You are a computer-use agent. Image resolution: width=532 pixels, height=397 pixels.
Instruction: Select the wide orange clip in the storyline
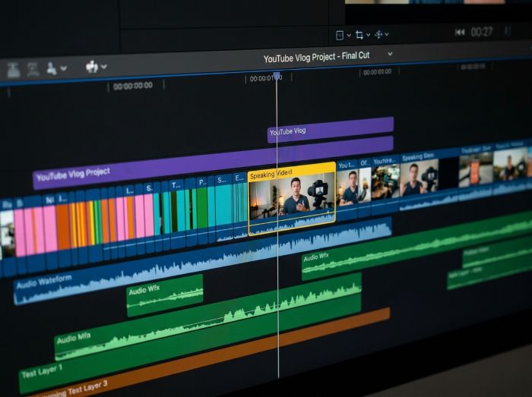coord(63,228)
